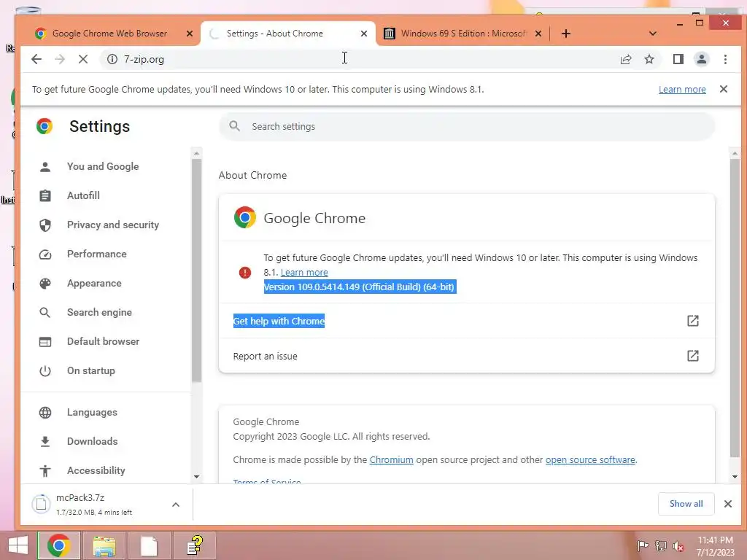This screenshot has width=747, height=560.
Task: Click the Chrome logo next to Settings
Action: [x=44, y=126]
